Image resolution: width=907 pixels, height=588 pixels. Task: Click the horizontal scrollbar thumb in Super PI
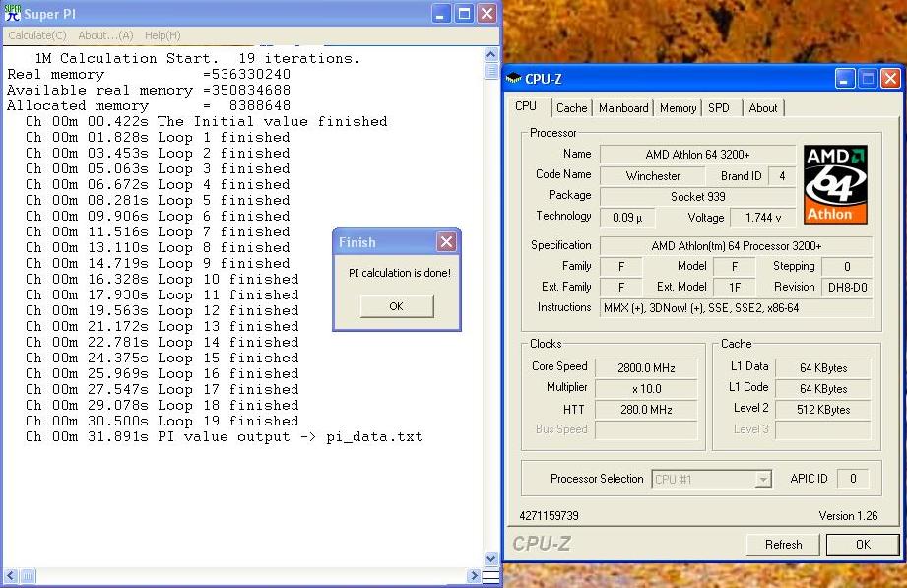tap(28, 576)
